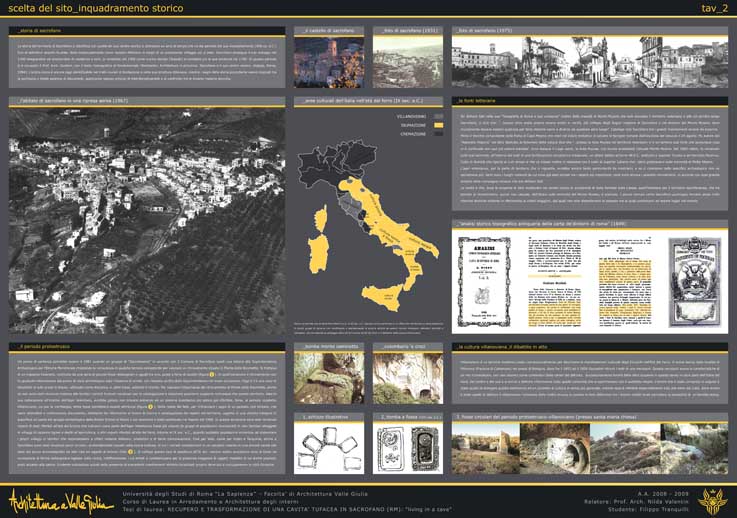Click the 'CREMAZIONE' legend label
The width and height of the screenshot is (737, 518).
tap(414, 134)
